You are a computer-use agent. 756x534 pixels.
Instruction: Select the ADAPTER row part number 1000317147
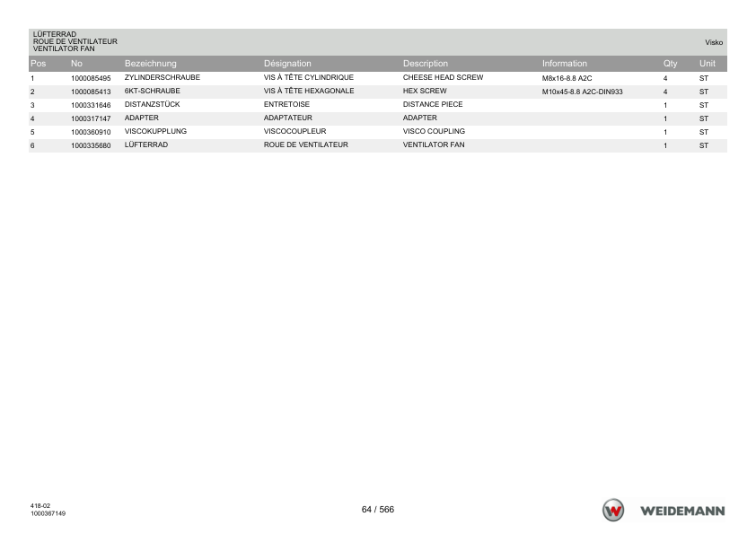91,118
